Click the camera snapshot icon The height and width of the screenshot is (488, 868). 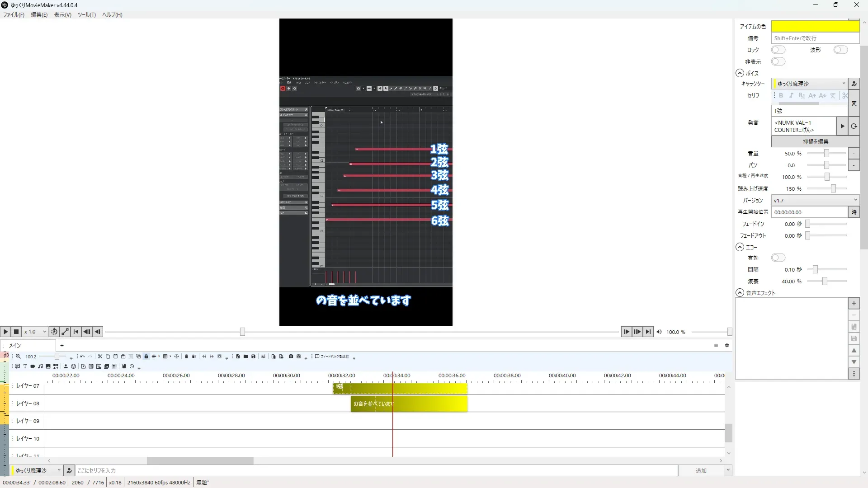(291, 357)
